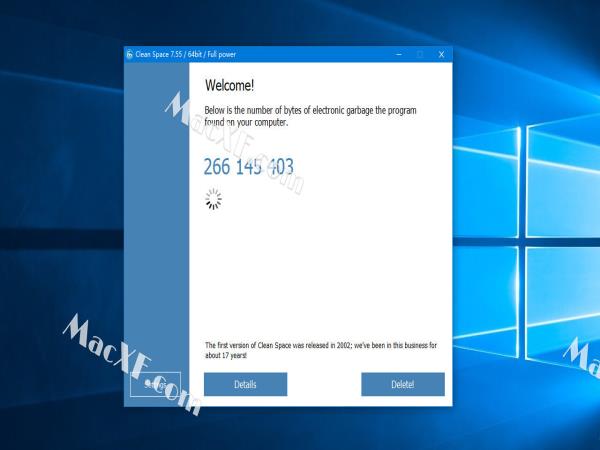
Task: Click the Welcome! heading
Action: point(229,85)
